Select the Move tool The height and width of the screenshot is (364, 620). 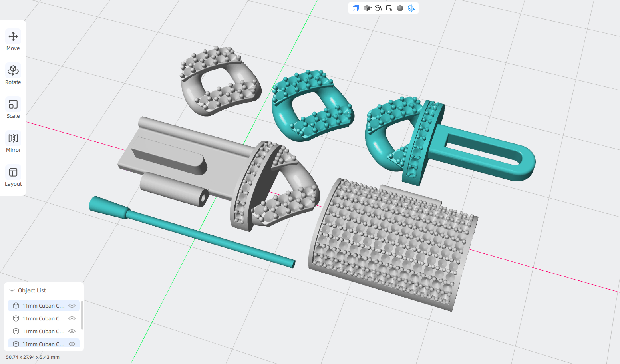[x=13, y=41]
